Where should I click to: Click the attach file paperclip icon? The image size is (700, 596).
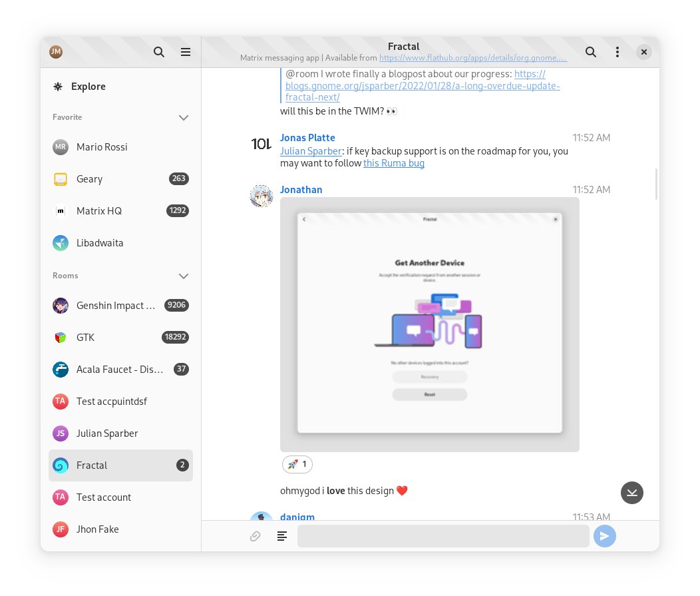255,536
